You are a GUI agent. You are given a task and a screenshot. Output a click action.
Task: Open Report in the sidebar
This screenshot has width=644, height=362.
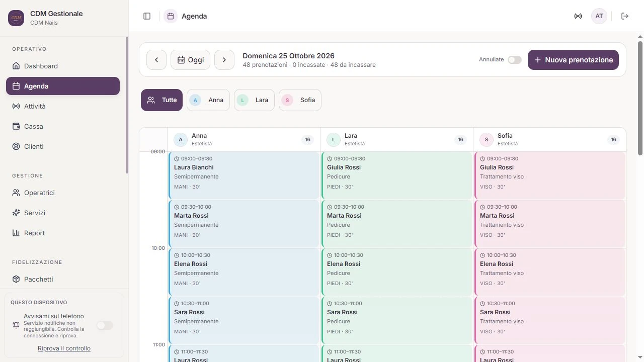pyautogui.click(x=63, y=233)
